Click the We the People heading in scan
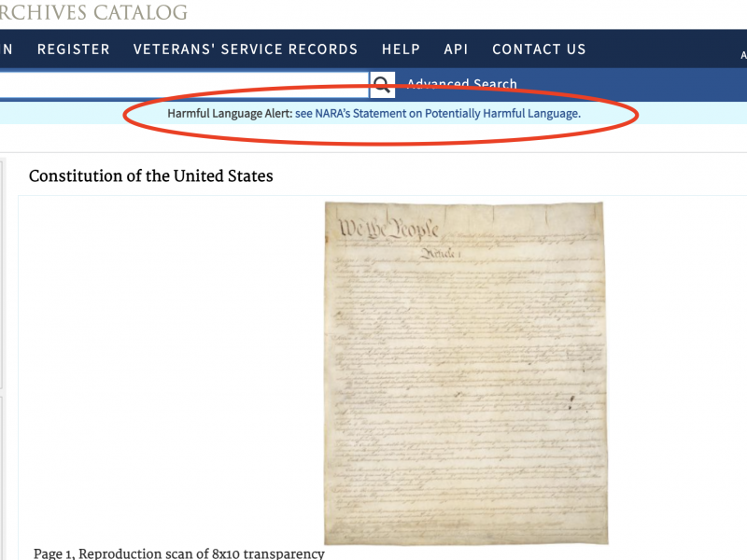This screenshot has width=747, height=560. click(388, 228)
